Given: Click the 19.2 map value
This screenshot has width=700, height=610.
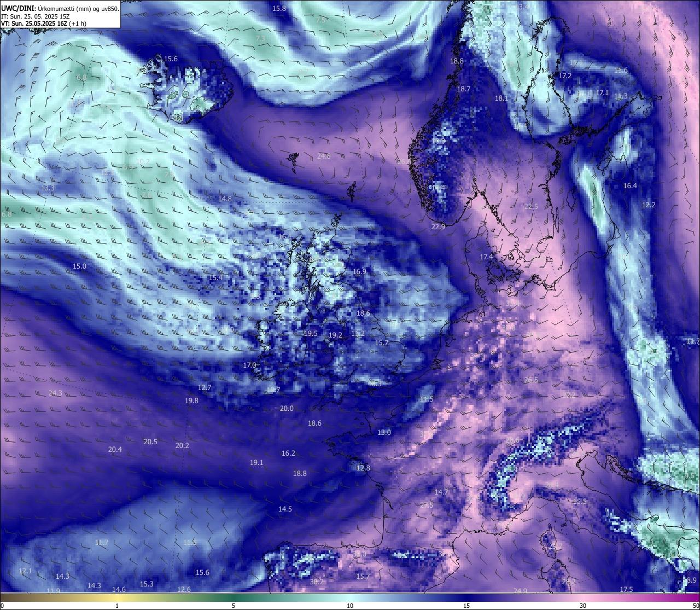Looking at the screenshot, I should tap(335, 335).
